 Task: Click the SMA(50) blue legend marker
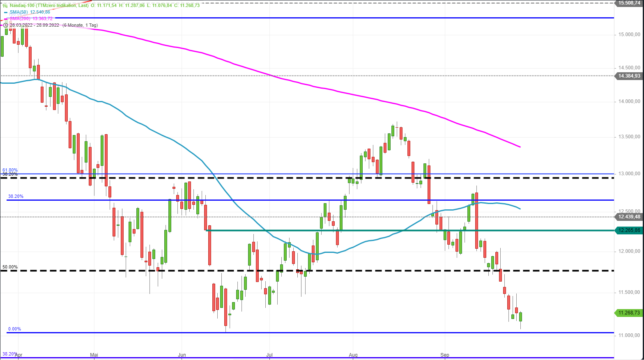5,12
